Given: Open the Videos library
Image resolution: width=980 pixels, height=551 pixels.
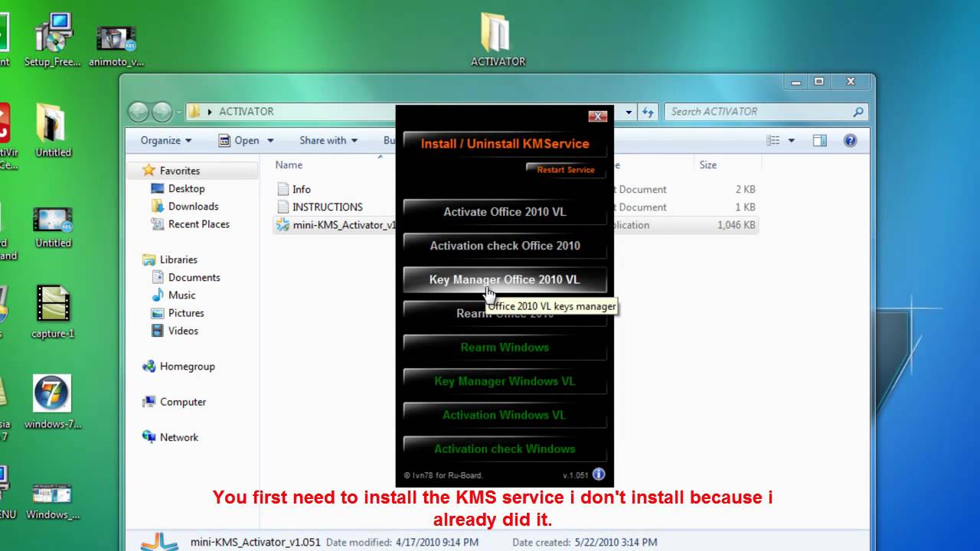Looking at the screenshot, I should (x=183, y=331).
